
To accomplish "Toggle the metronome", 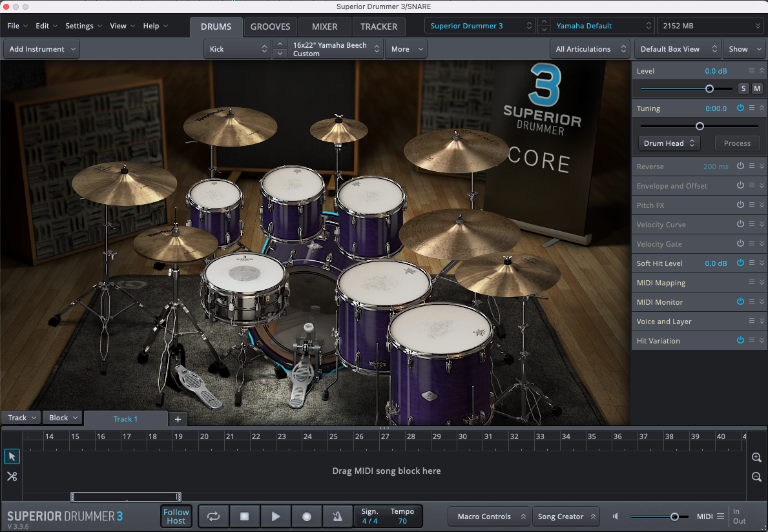I will (337, 517).
